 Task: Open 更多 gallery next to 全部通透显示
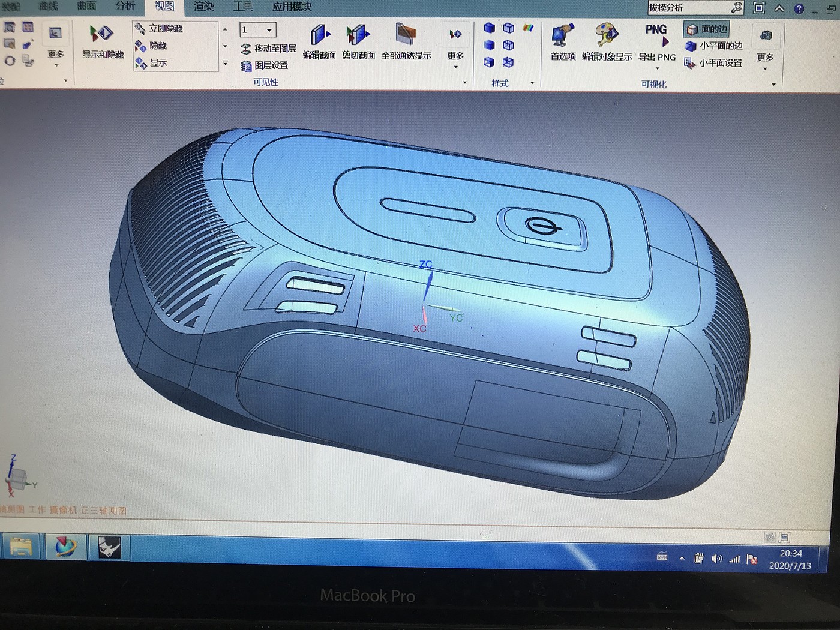point(455,46)
